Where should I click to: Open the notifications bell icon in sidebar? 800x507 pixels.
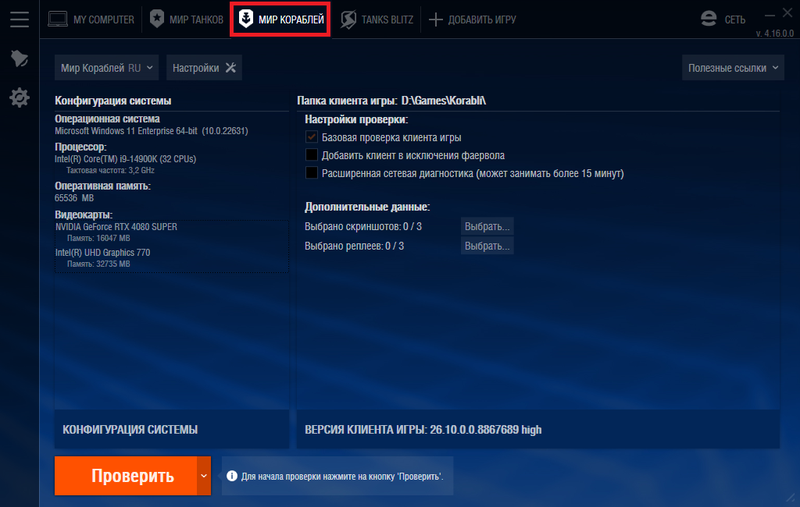pos(19,58)
